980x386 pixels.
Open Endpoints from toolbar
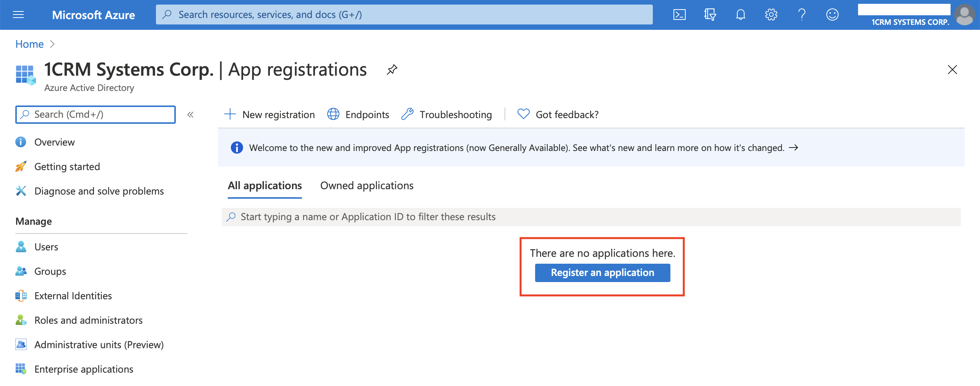click(358, 115)
